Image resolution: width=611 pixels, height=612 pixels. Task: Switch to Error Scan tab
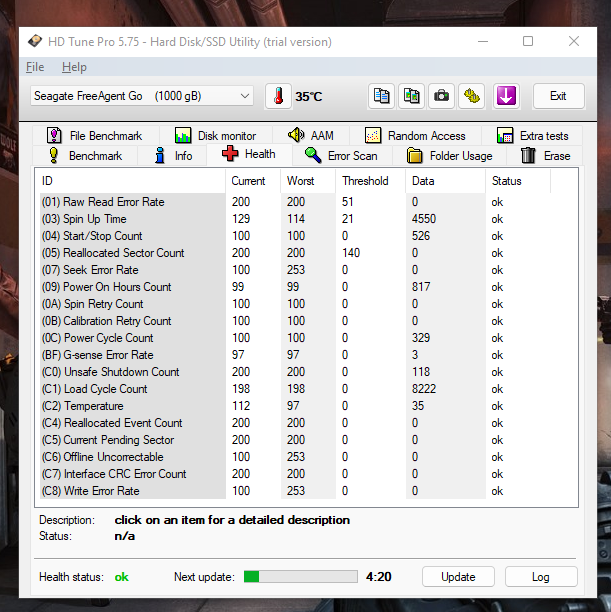point(342,156)
